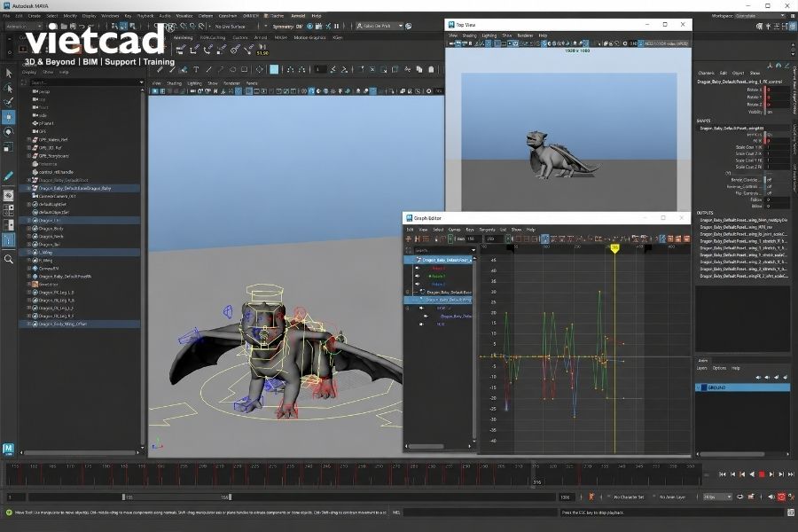The image size is (798, 532).
Task: Activate the Lasso select tool
Action: (x=9, y=88)
